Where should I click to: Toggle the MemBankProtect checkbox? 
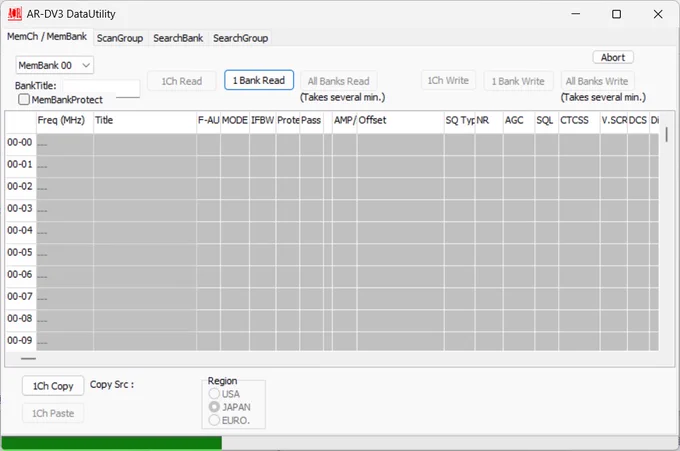point(24,100)
